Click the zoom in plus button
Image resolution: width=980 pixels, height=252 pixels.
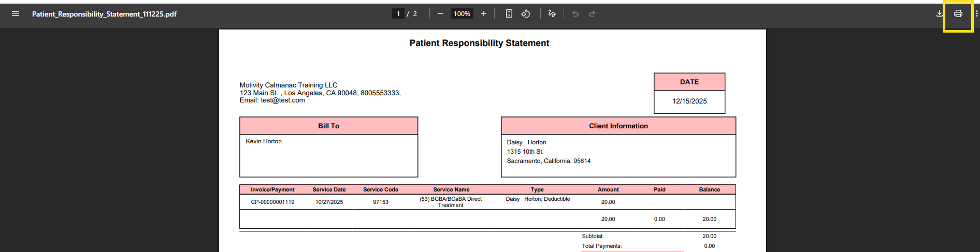(484, 14)
